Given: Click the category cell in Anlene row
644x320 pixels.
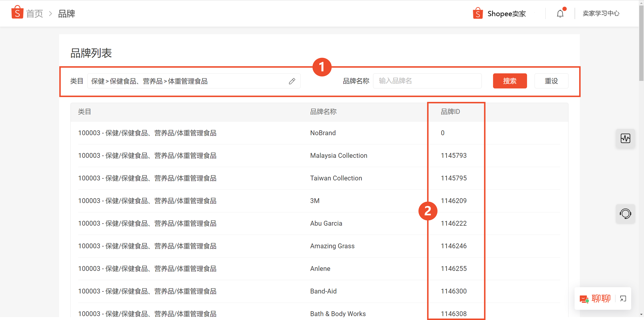Looking at the screenshot, I should 147,269.
